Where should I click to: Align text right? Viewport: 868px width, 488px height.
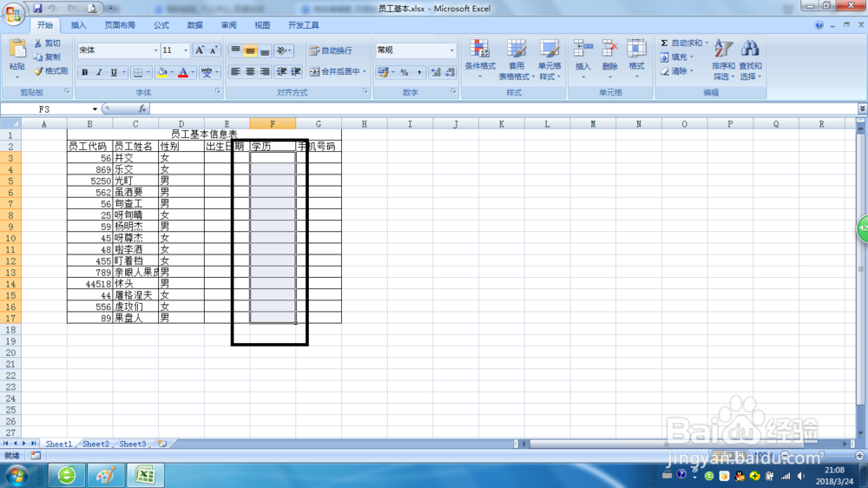click(x=265, y=71)
